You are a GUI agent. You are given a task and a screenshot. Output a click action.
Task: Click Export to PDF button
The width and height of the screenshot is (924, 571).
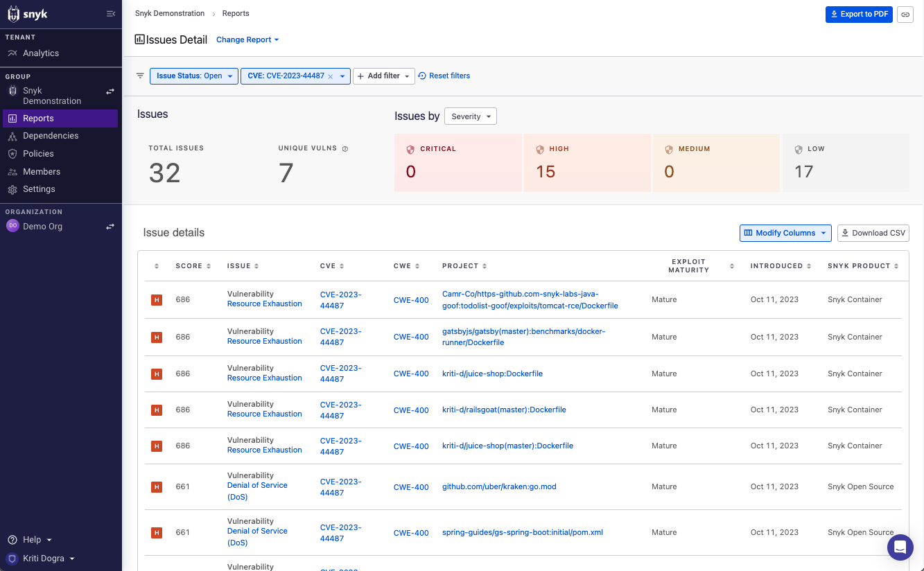[x=859, y=15]
